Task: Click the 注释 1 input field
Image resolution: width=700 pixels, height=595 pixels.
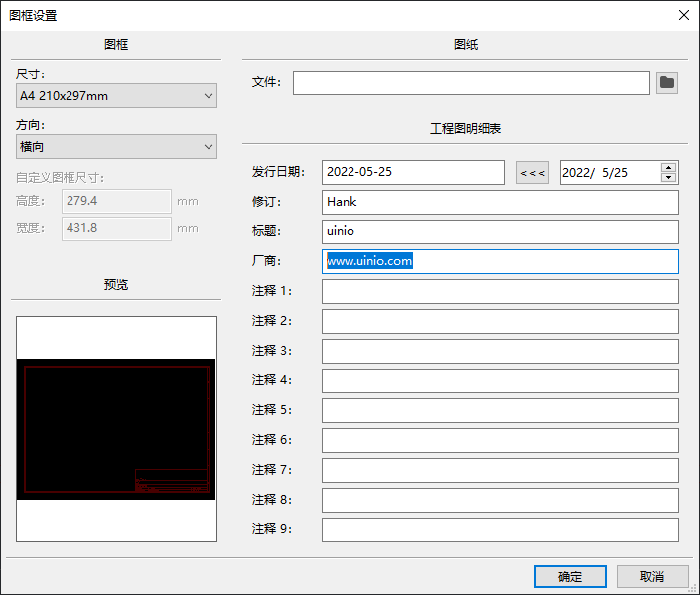Action: (x=500, y=291)
